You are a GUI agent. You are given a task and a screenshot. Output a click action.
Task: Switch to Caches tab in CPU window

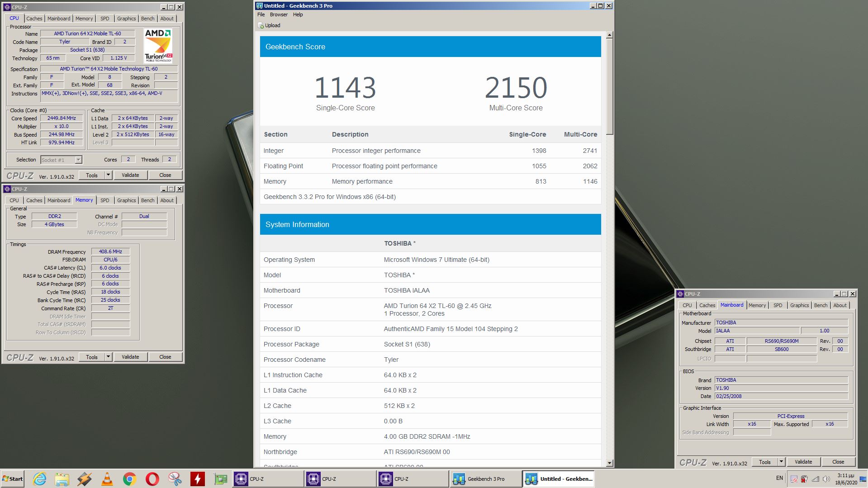pyautogui.click(x=34, y=19)
